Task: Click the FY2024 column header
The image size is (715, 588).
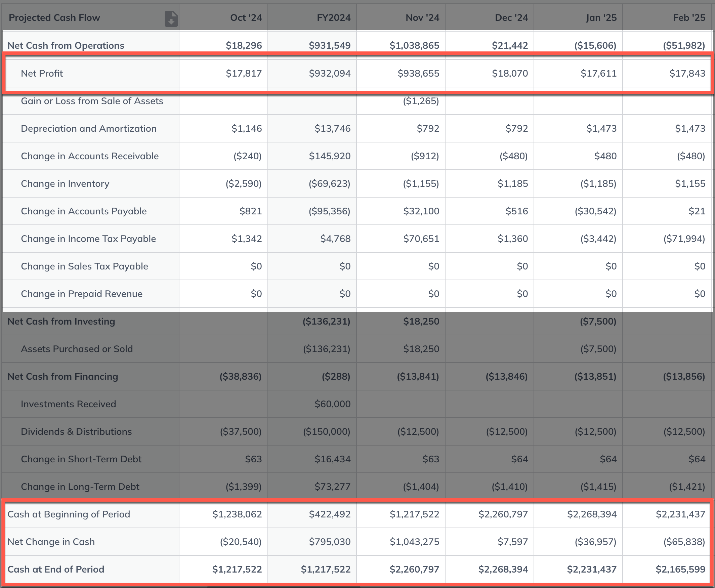Action: pos(333,17)
